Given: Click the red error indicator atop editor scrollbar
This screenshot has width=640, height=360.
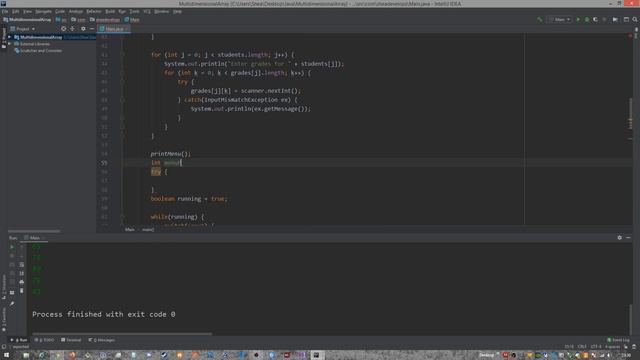Looking at the screenshot, I should pyautogui.click(x=630, y=36).
